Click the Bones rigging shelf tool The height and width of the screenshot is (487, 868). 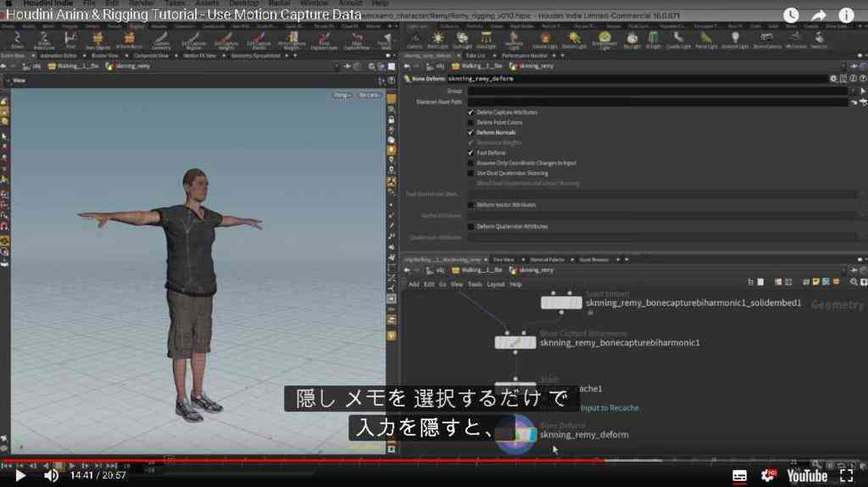17,39
